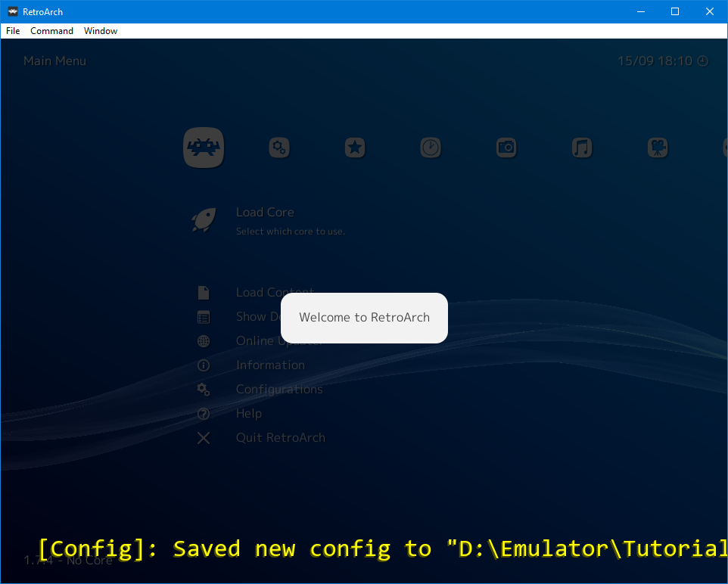This screenshot has width=728, height=584.
Task: Click the 'Main Menu' header title
Action: point(54,61)
